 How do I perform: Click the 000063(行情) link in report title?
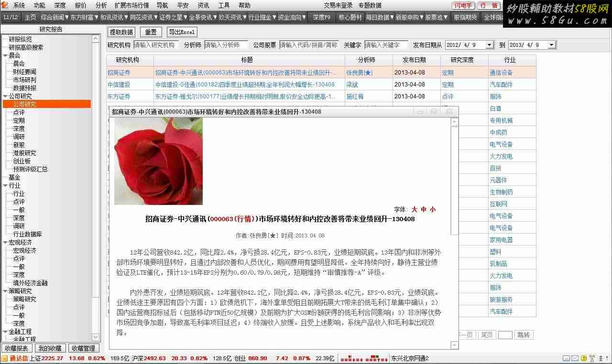(231, 219)
